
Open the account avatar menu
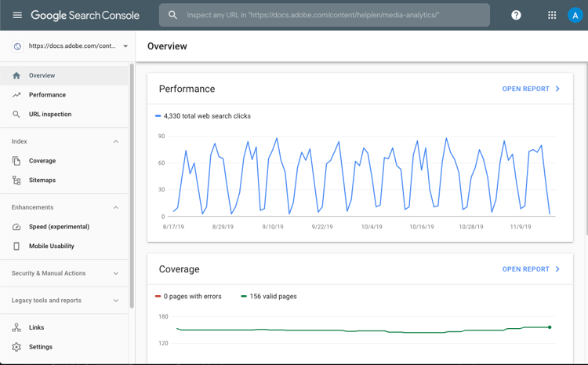(x=575, y=16)
